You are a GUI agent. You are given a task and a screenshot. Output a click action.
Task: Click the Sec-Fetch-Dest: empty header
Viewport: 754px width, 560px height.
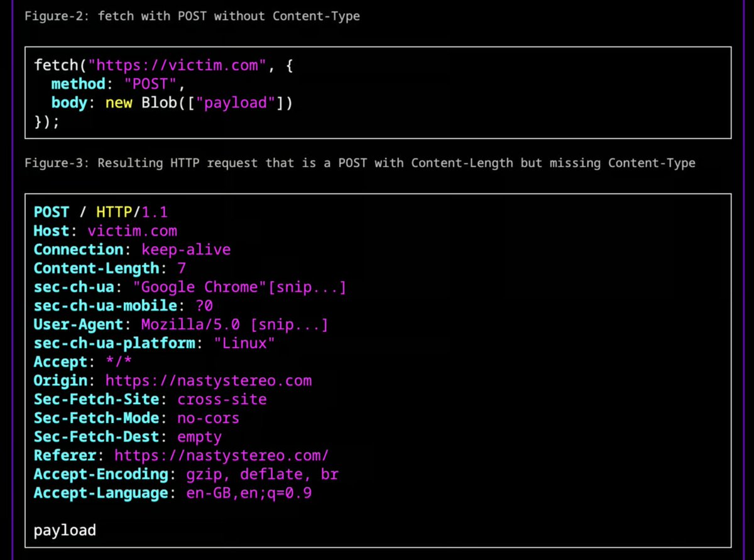(128, 437)
